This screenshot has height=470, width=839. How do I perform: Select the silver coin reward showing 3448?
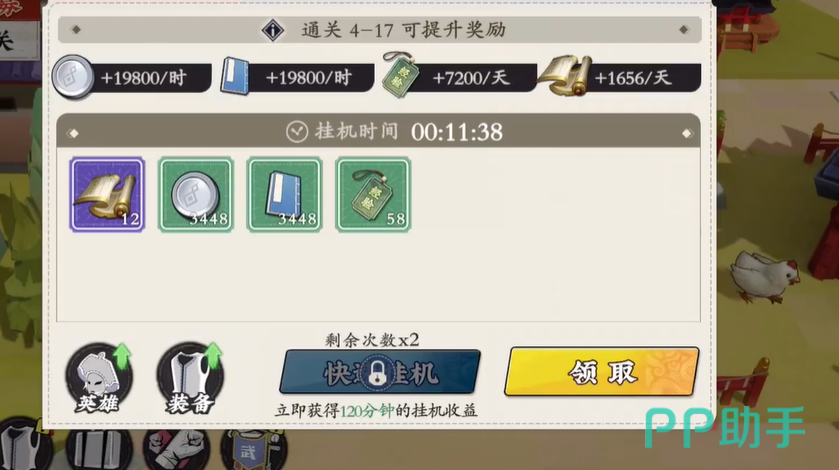tap(196, 194)
